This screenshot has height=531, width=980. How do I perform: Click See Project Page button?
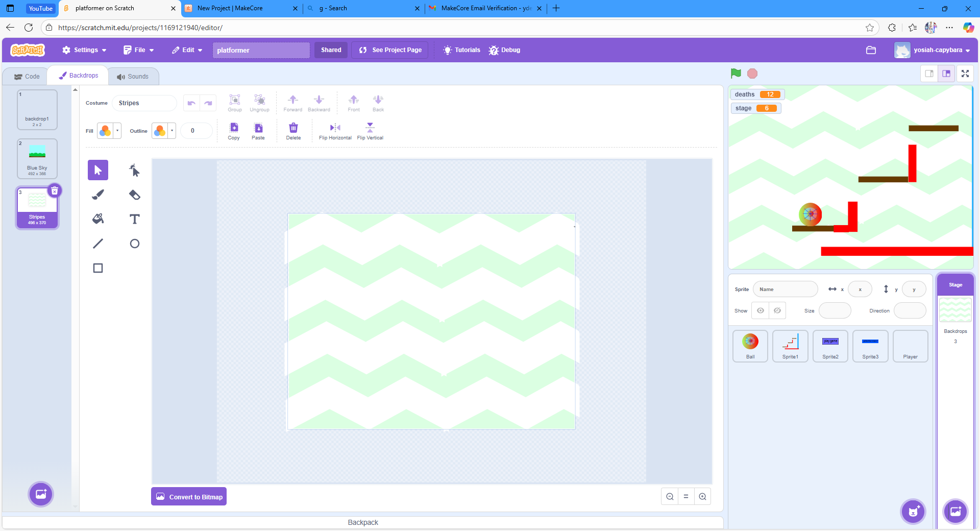[390, 50]
